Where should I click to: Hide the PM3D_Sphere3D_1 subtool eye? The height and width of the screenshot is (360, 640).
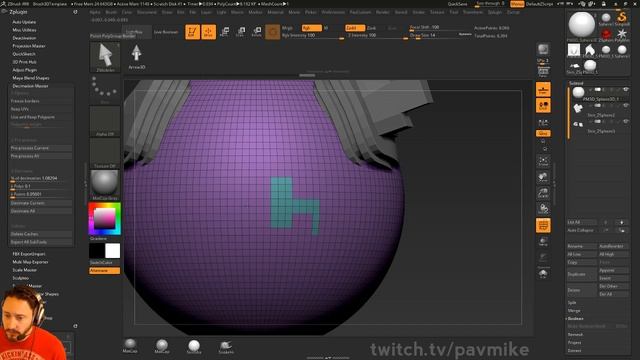625,90
